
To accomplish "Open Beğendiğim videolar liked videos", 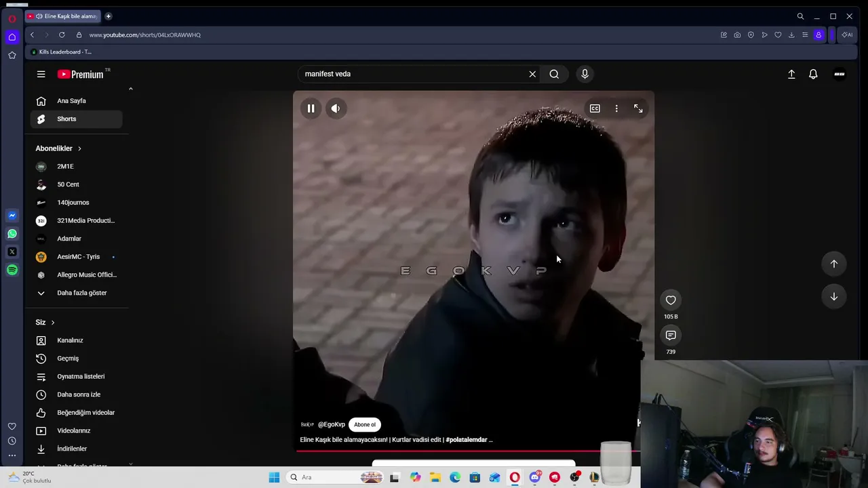I will point(77,413).
